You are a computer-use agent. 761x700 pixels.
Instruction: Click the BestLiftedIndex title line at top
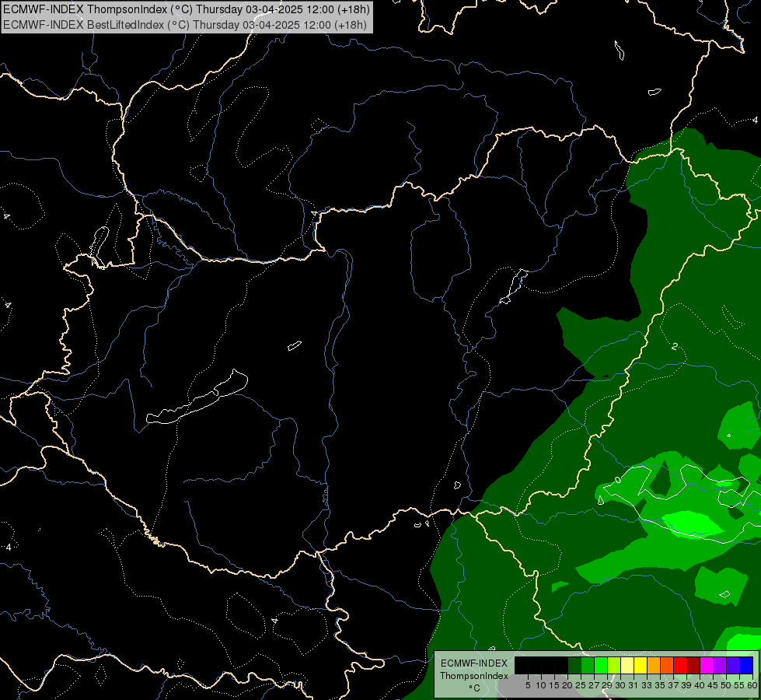(x=185, y=25)
